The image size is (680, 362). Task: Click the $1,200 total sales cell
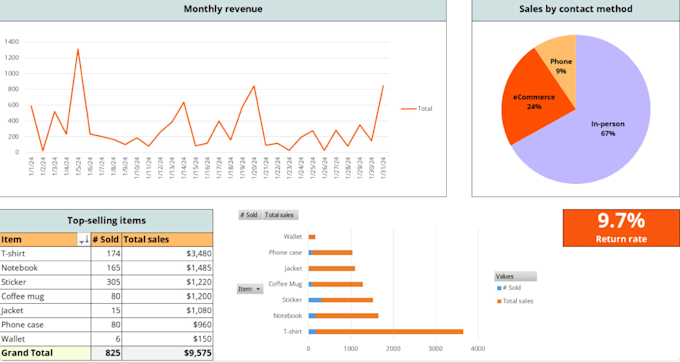click(167, 297)
